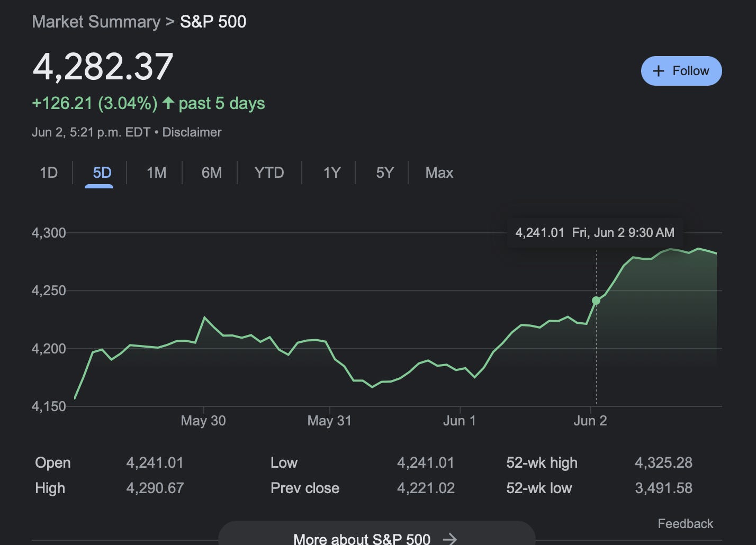Click the highlighted Jun 2 9:30 AM data point
This screenshot has height=545, width=756.
pos(596,301)
